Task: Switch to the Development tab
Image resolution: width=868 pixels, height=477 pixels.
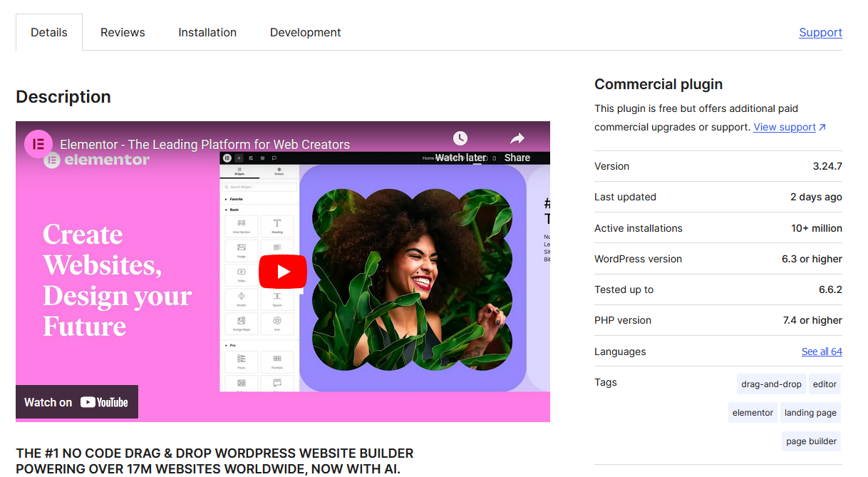Action: 305,32
